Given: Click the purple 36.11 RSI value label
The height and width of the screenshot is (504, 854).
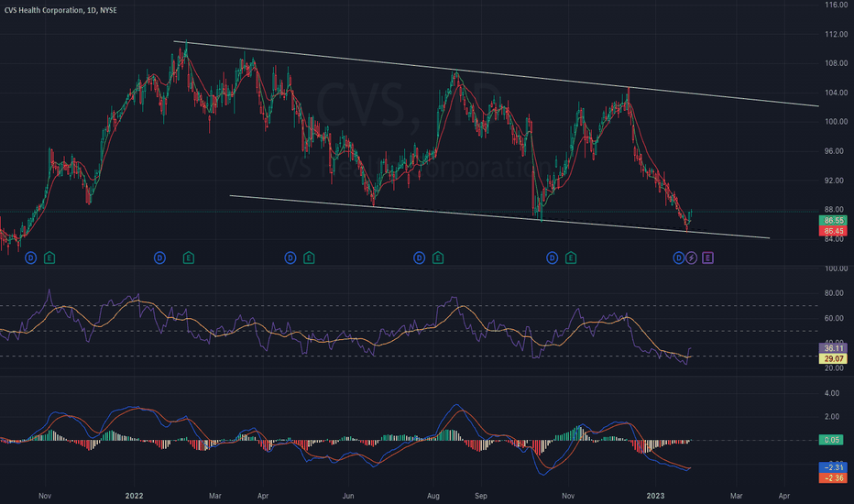Looking at the screenshot, I should pyautogui.click(x=833, y=348).
